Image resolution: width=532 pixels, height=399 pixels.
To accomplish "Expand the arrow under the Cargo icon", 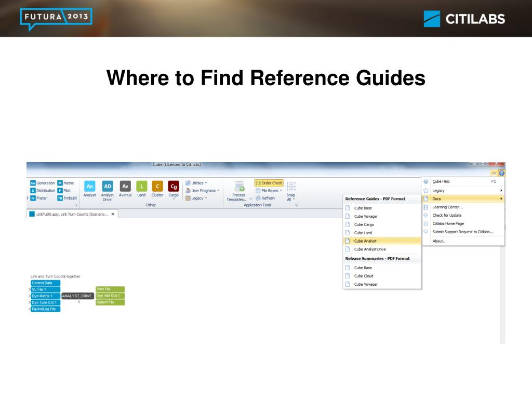I will tap(174, 199).
